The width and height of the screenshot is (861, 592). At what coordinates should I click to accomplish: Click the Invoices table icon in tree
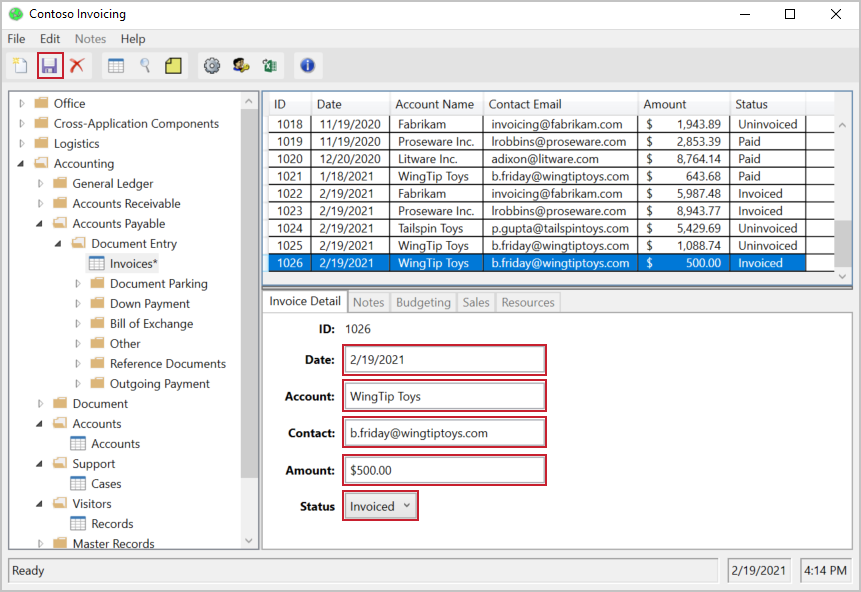click(x=97, y=264)
